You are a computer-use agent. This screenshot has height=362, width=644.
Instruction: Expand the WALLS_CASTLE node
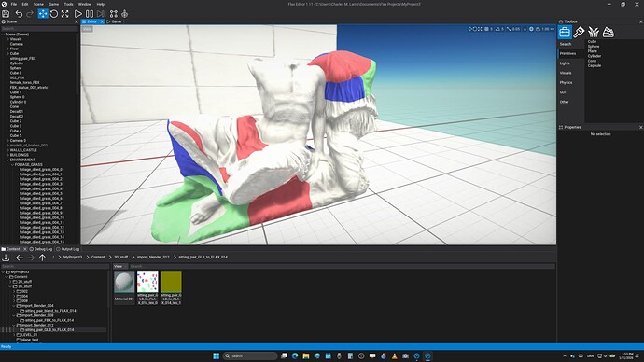click(x=7, y=150)
